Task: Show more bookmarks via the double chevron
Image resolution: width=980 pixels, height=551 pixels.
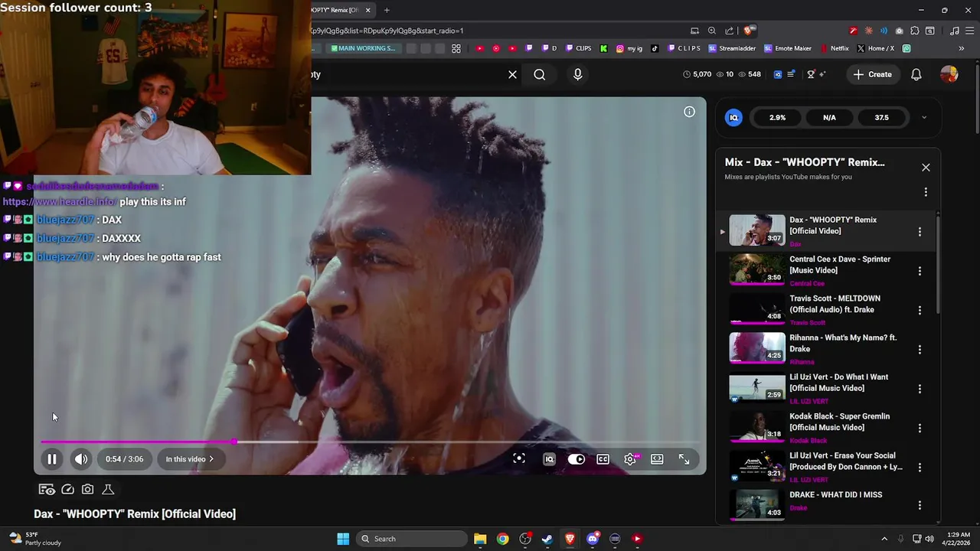Action: (962, 48)
